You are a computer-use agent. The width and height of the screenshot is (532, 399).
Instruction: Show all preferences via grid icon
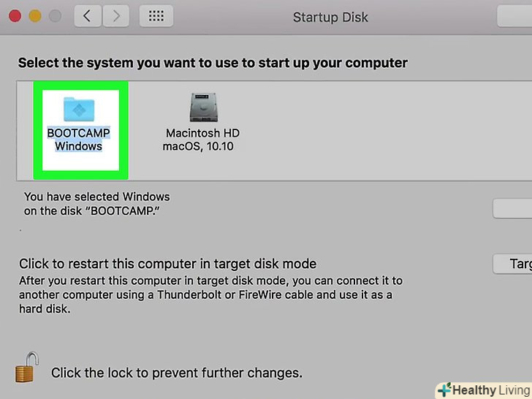(x=156, y=16)
